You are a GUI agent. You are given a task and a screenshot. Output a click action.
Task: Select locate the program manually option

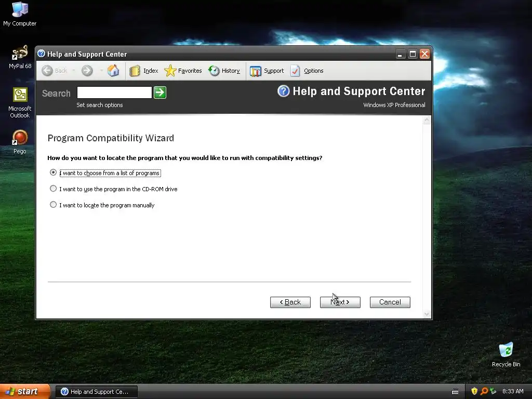[54, 205]
